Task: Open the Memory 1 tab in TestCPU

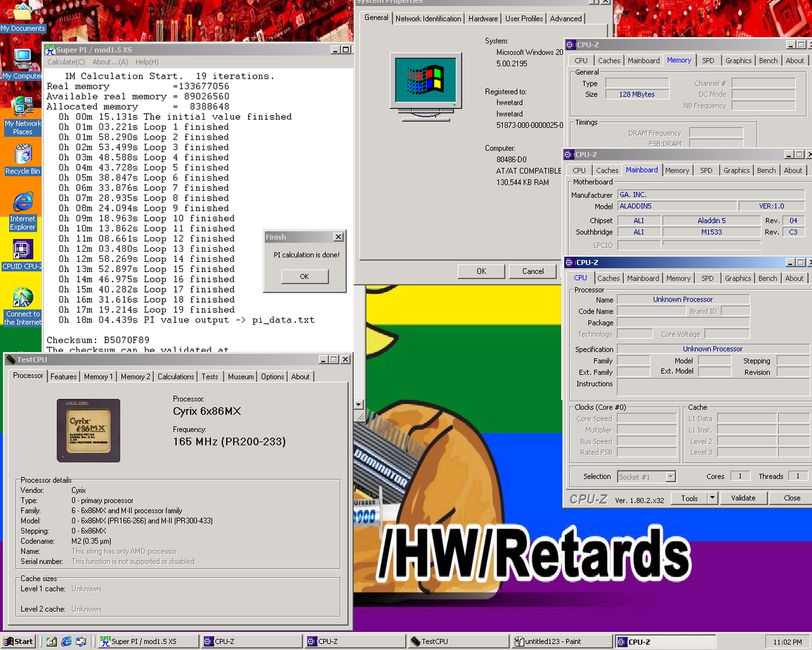Action: (x=98, y=377)
